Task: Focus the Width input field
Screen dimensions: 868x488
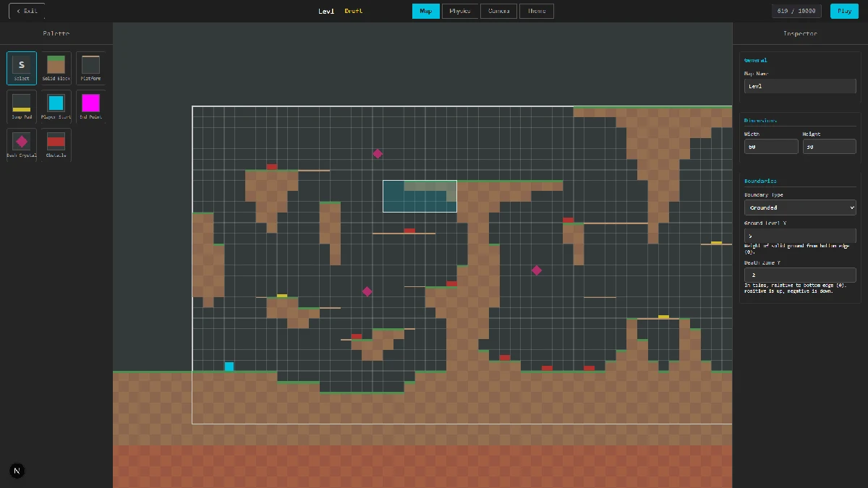Action: point(771,147)
